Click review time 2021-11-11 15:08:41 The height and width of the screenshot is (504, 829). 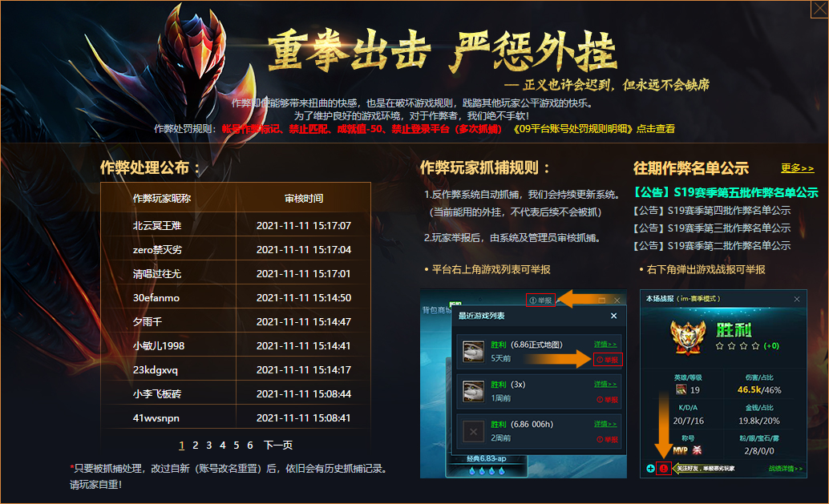(x=304, y=418)
